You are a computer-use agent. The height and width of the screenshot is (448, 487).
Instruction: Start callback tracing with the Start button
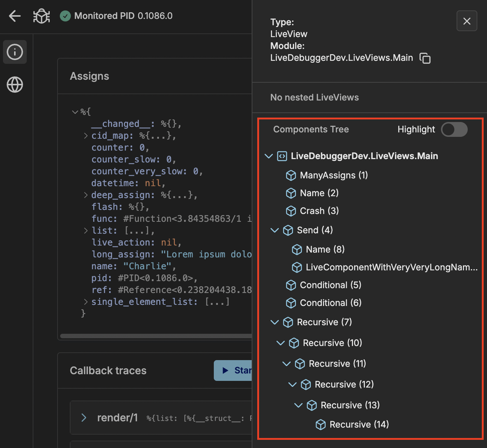point(233,370)
